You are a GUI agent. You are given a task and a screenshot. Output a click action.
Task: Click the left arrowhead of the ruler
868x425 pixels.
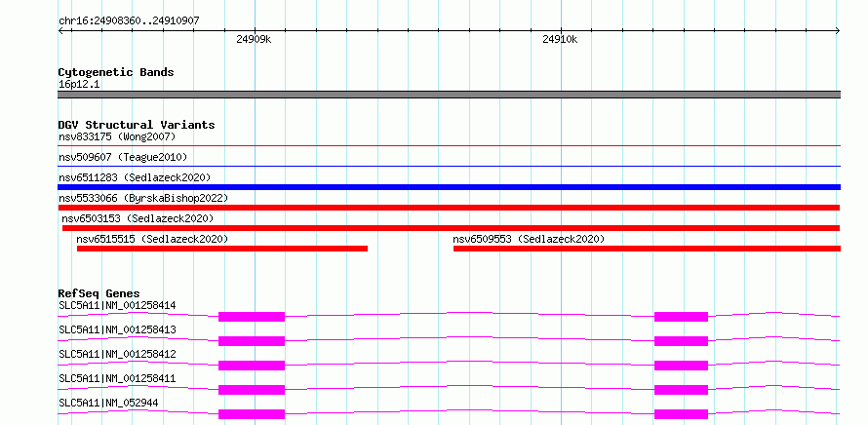60,31
